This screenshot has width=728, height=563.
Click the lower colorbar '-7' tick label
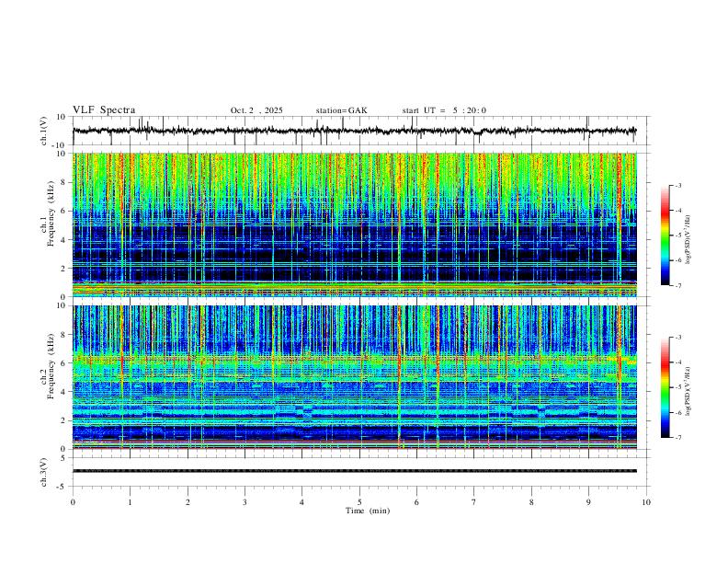(x=678, y=437)
